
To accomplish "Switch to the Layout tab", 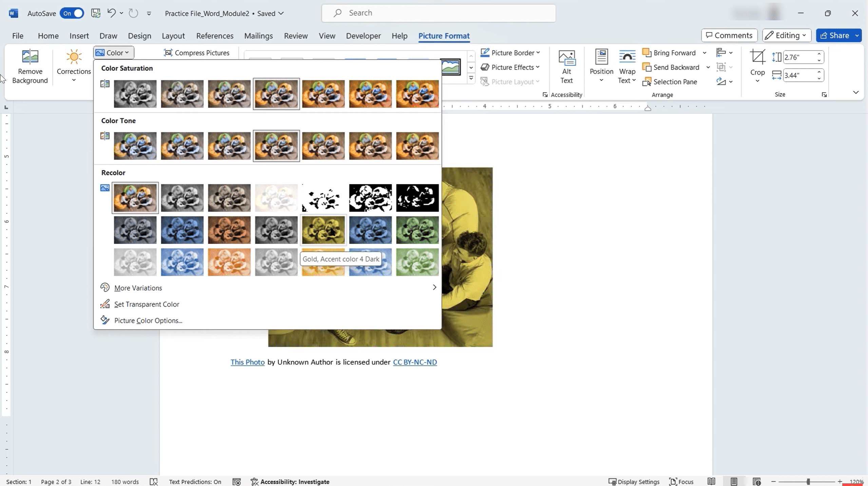I will pos(173,36).
